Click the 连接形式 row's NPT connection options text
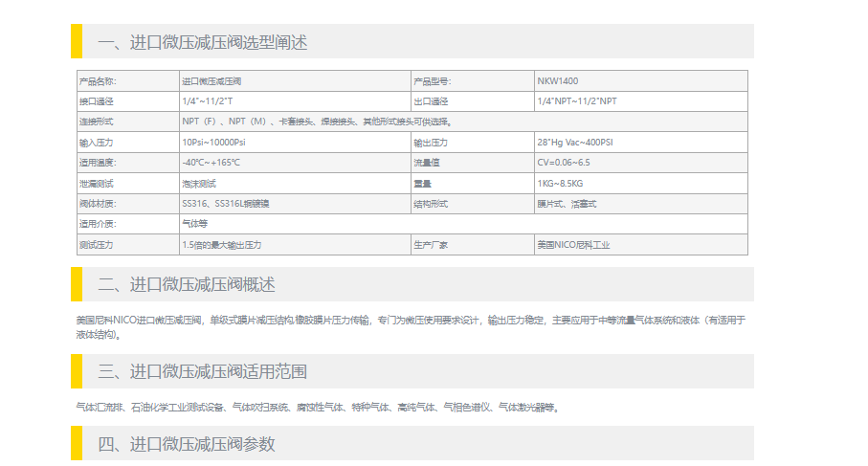Screen dimensions: 868x466 pos(316,122)
